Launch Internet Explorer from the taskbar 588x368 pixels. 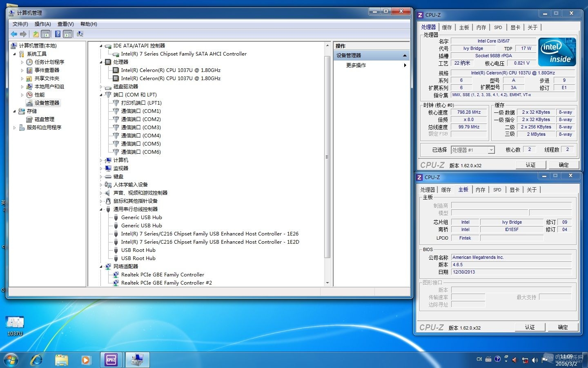coord(37,360)
